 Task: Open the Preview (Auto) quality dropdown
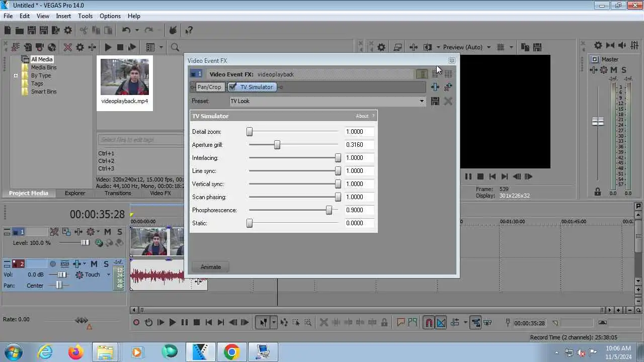click(467, 47)
